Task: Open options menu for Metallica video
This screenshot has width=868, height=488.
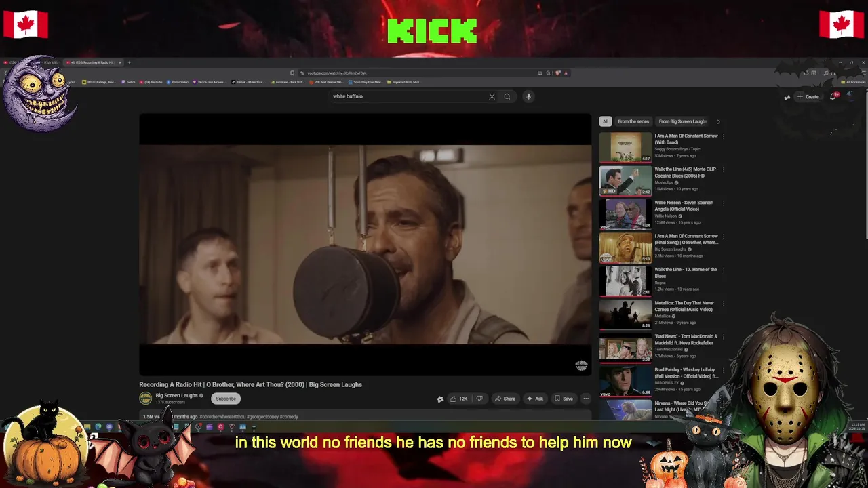Action: pyautogui.click(x=724, y=304)
